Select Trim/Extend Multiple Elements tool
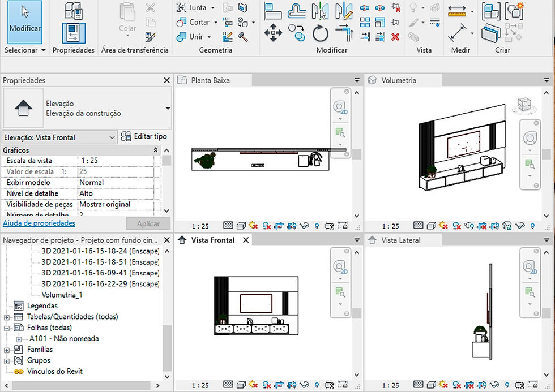Viewport: 555px width, 392px height. click(380, 36)
